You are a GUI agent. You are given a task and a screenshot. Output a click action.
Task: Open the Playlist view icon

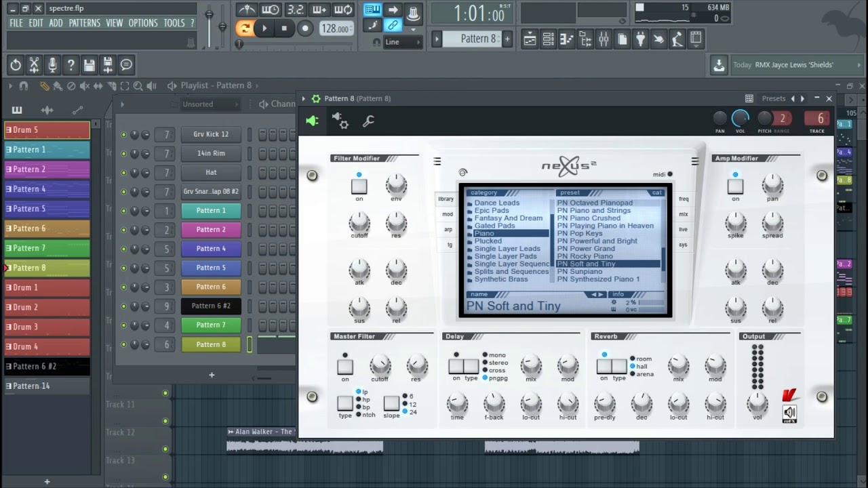pos(530,39)
